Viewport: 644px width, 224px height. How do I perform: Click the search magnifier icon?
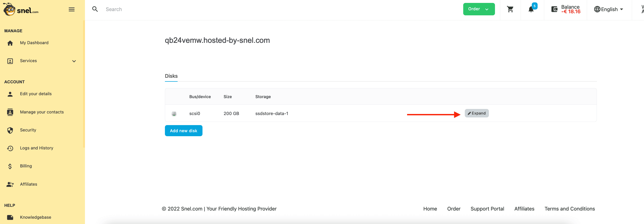tap(95, 9)
